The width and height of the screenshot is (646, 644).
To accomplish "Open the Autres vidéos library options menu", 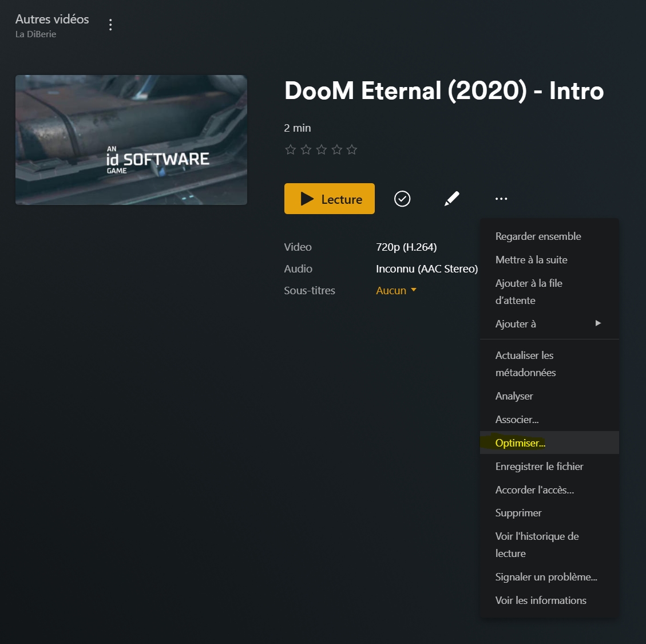I will [110, 25].
